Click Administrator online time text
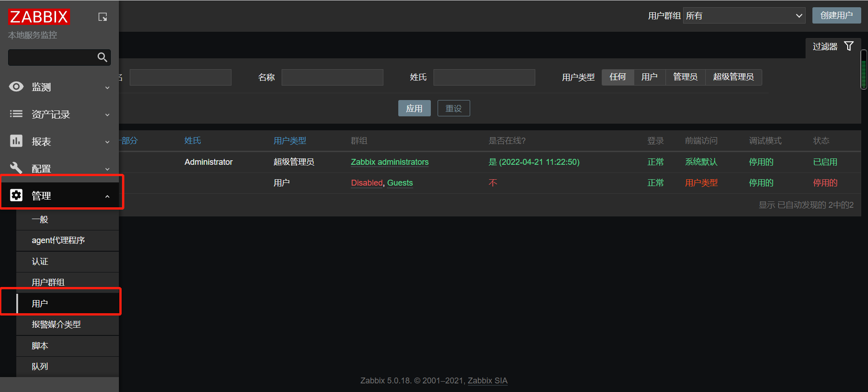The height and width of the screenshot is (392, 868). [534, 162]
